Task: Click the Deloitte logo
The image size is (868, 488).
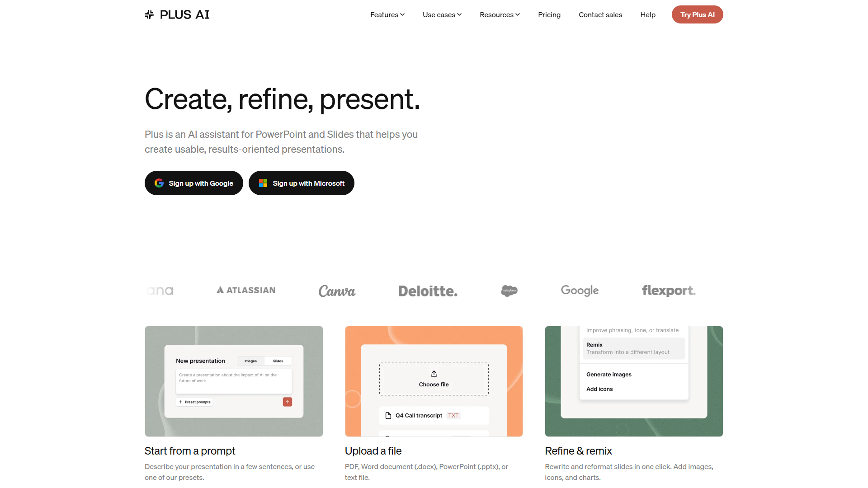Action: point(428,291)
